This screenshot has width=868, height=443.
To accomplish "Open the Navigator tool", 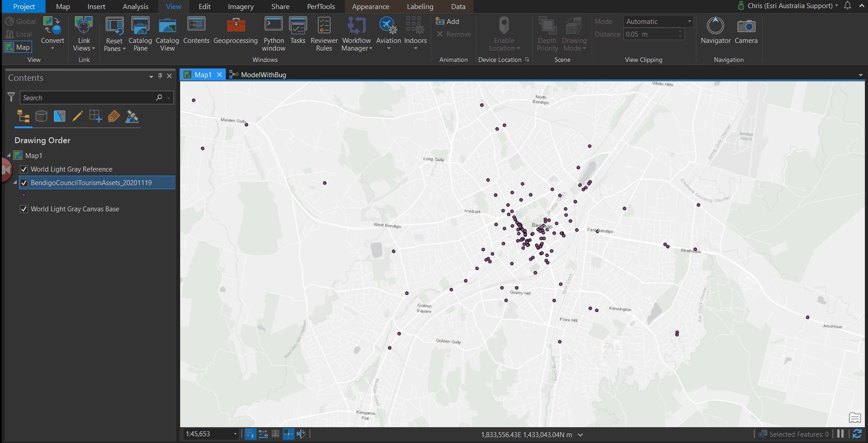I will click(x=715, y=29).
